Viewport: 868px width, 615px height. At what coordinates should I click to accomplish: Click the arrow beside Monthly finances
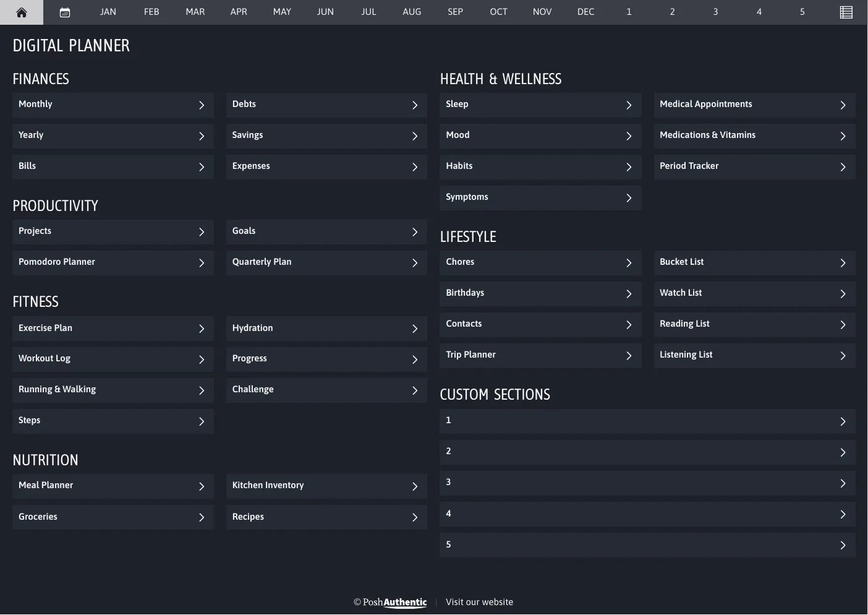(x=202, y=105)
